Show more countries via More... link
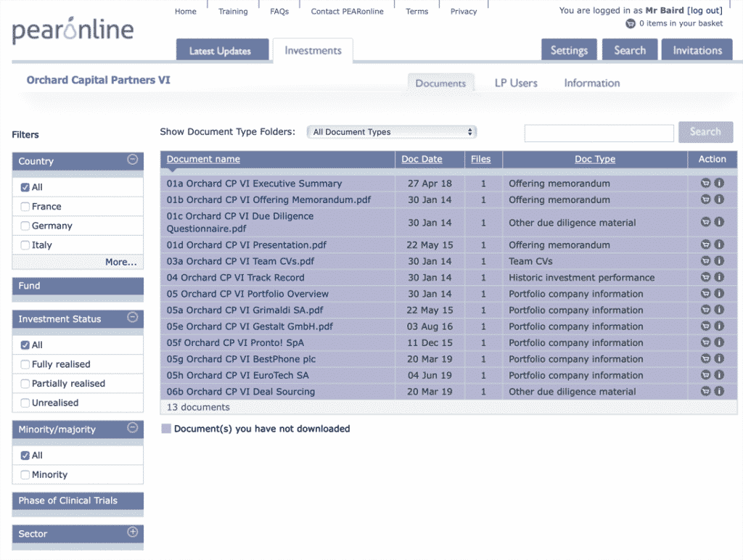The image size is (743, 560). tap(121, 262)
